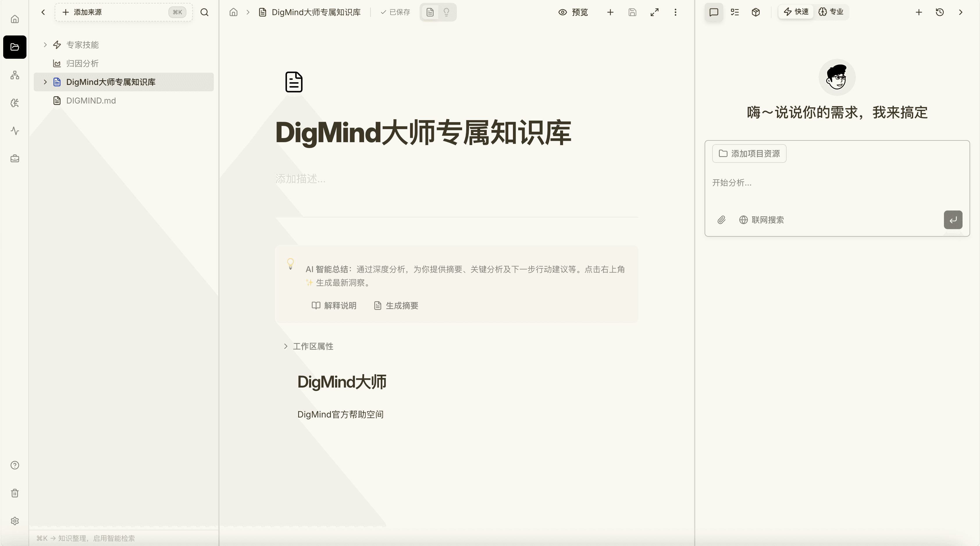This screenshot has height=546, width=980.
Task: Click the 添加描述 description field
Action: pyautogui.click(x=457, y=179)
